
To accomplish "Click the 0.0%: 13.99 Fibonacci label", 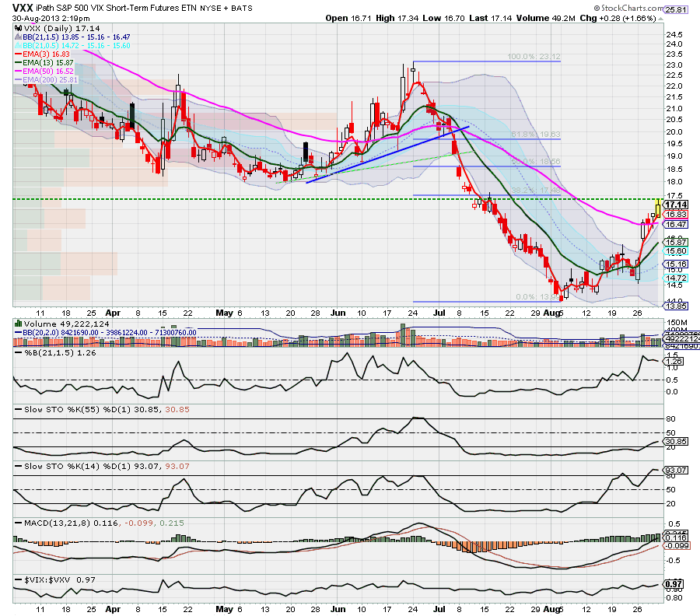I will [x=538, y=297].
